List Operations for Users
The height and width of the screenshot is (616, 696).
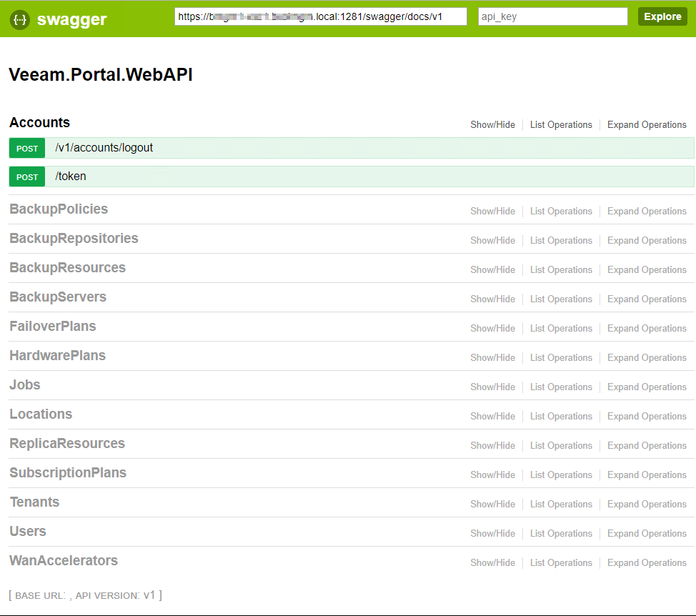coord(561,533)
